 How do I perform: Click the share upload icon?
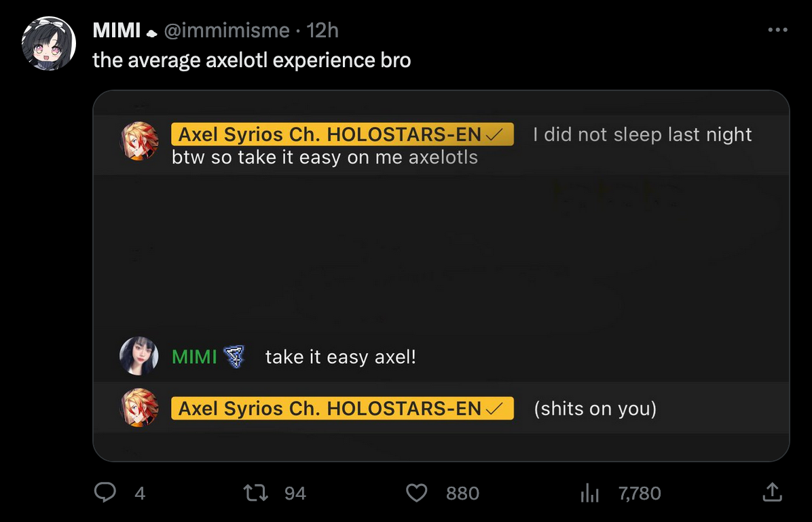pos(771,492)
